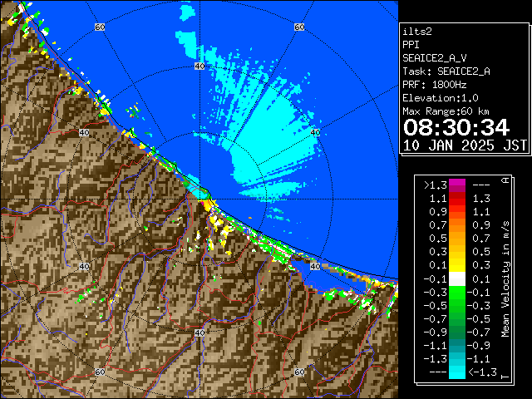Click the 'A' letter atop the legend
This screenshot has height=399, width=532.
[505, 180]
